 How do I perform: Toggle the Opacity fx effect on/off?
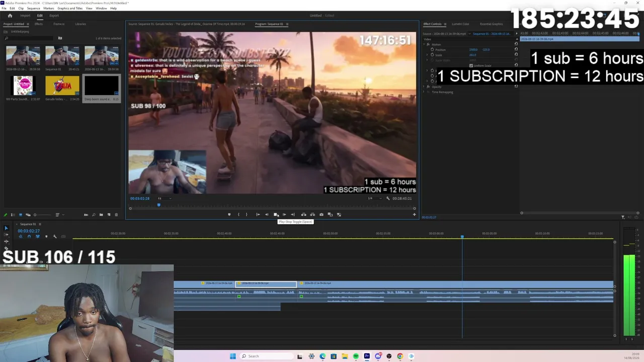coord(428,86)
